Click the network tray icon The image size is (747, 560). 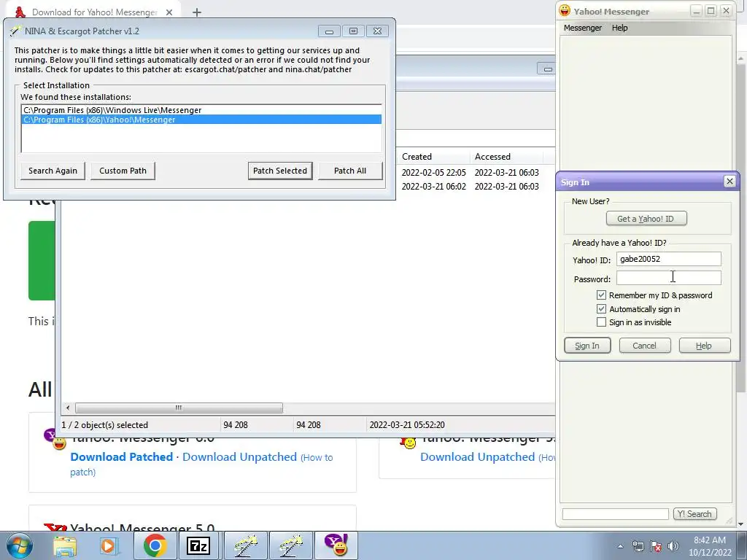(638, 546)
